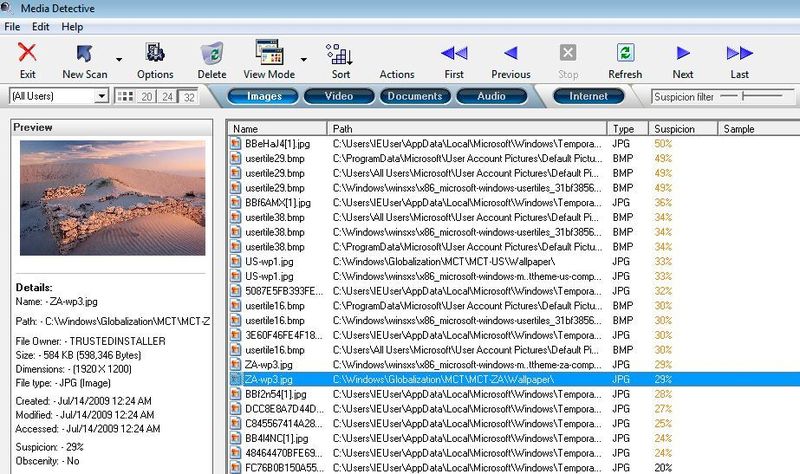Open the Options dialog

click(x=155, y=59)
